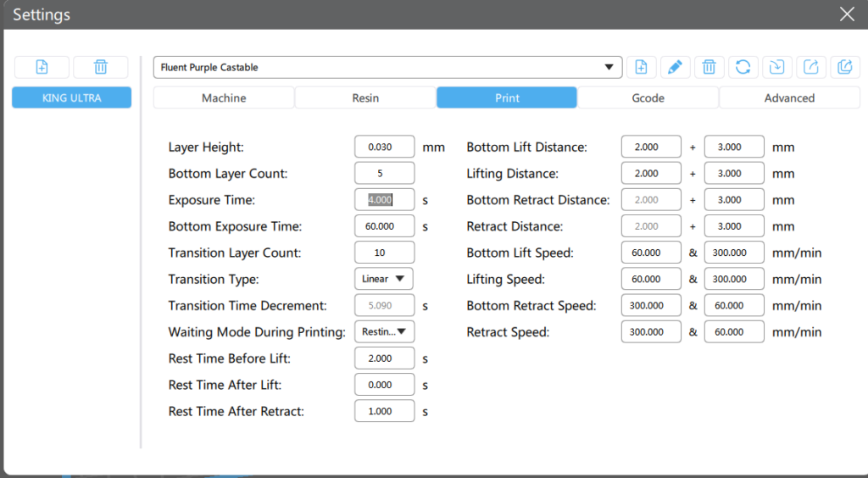
Task: Click the Bottom Retract Speed label
Action: pos(531,305)
